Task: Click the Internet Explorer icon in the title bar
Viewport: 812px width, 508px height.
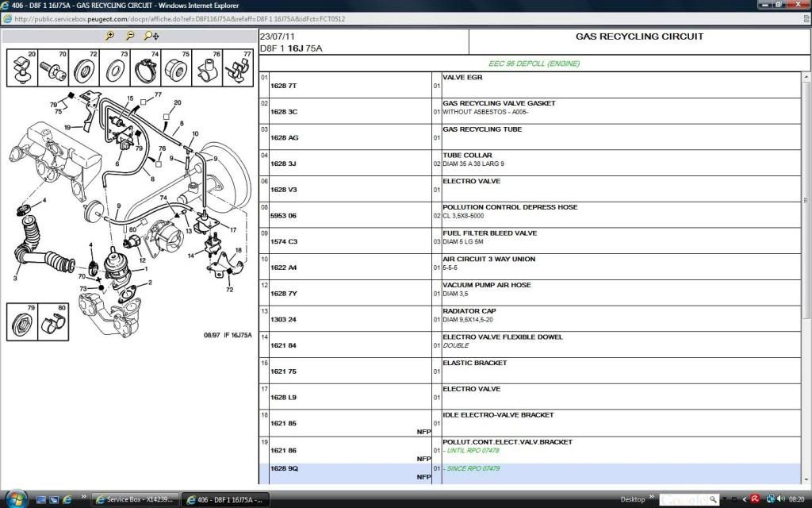Action: pos(6,6)
